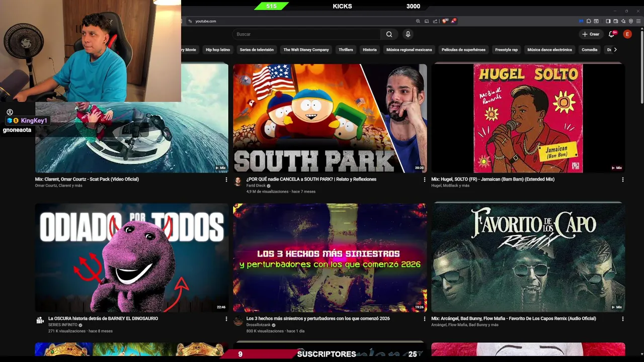Open Farid Dieck channel name link
Image resolution: width=644 pixels, height=362 pixels.
point(256,186)
